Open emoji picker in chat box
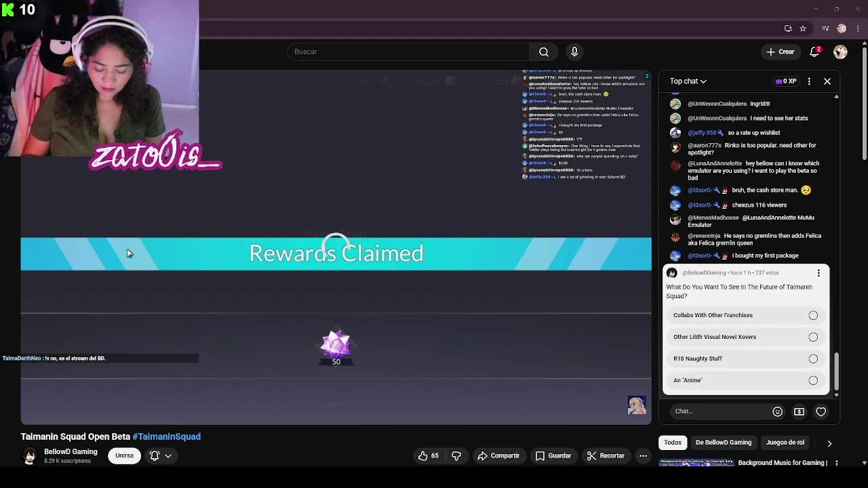868x488 pixels. (778, 411)
